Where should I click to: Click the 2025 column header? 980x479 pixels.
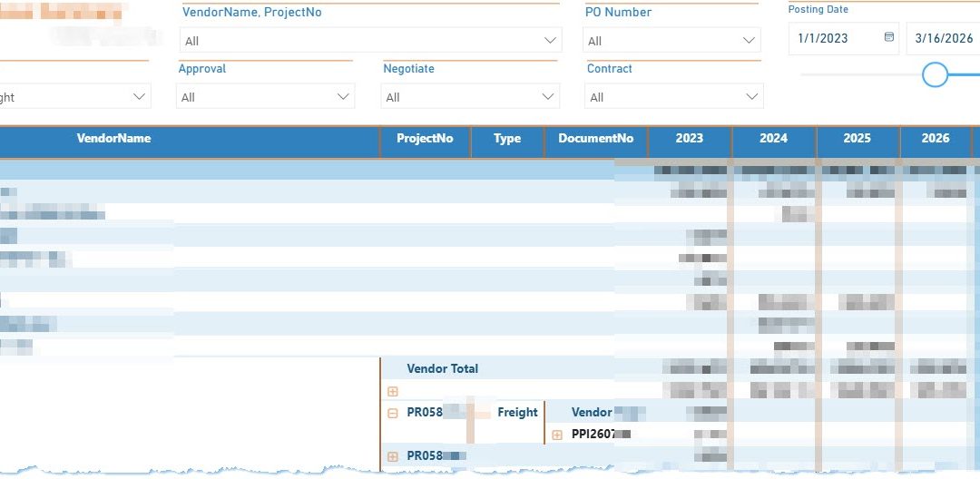tap(857, 139)
